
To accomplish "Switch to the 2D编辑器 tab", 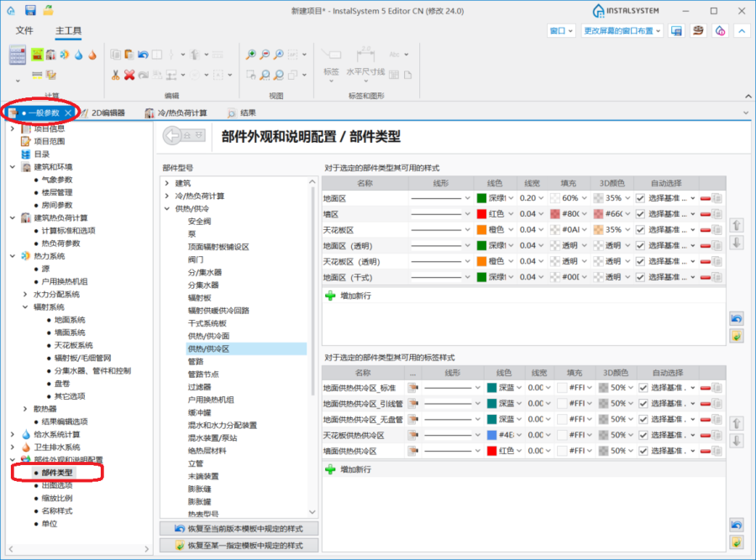I will [x=102, y=113].
